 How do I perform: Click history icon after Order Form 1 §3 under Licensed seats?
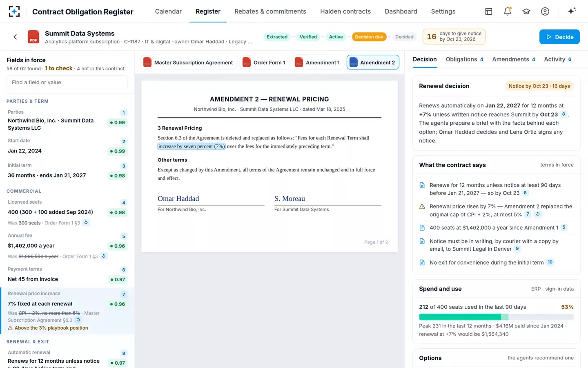coord(86,222)
